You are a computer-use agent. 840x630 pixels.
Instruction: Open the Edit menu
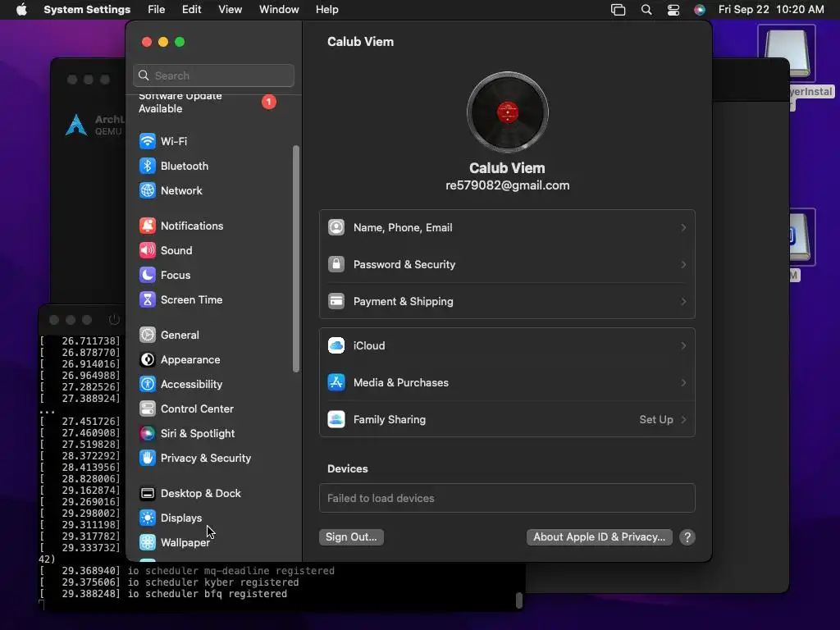pos(191,10)
